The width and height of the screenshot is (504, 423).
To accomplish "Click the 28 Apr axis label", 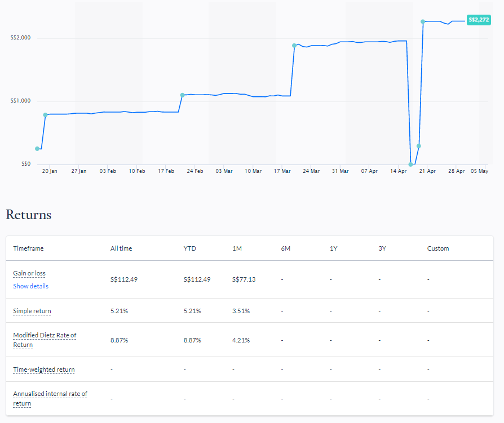I will click(457, 171).
